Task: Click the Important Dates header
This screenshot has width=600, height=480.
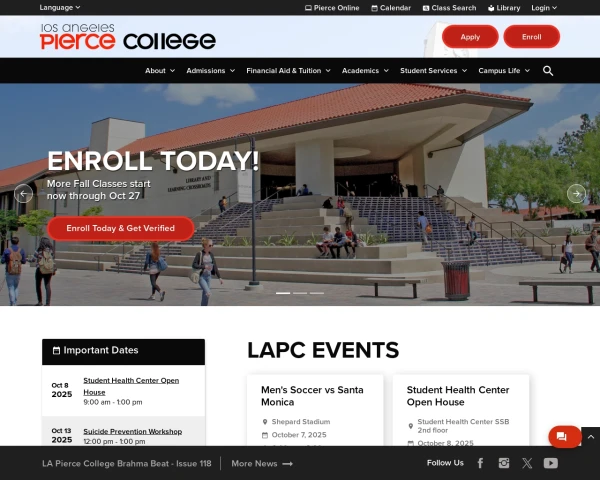Action: coord(123,351)
